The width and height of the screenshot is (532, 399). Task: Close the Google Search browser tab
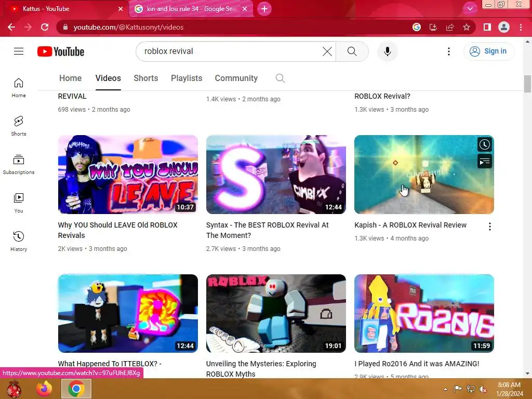(245, 9)
